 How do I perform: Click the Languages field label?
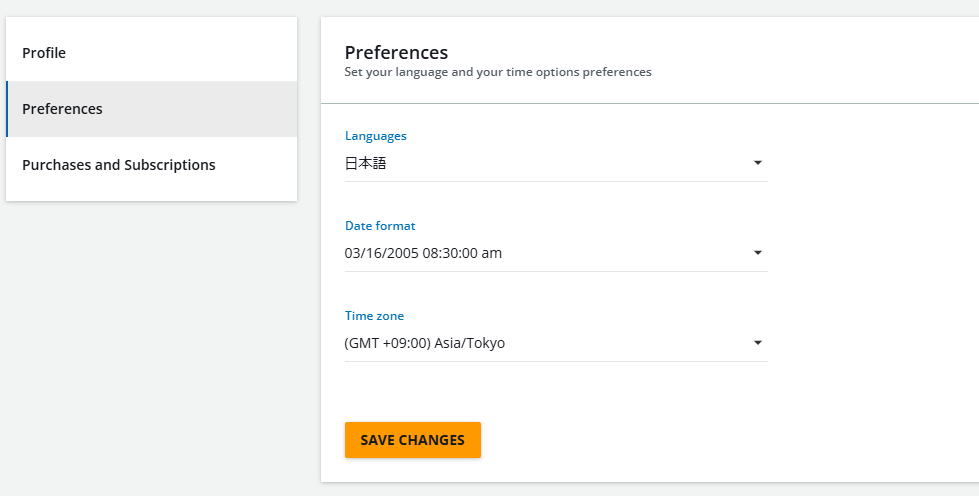pos(375,136)
